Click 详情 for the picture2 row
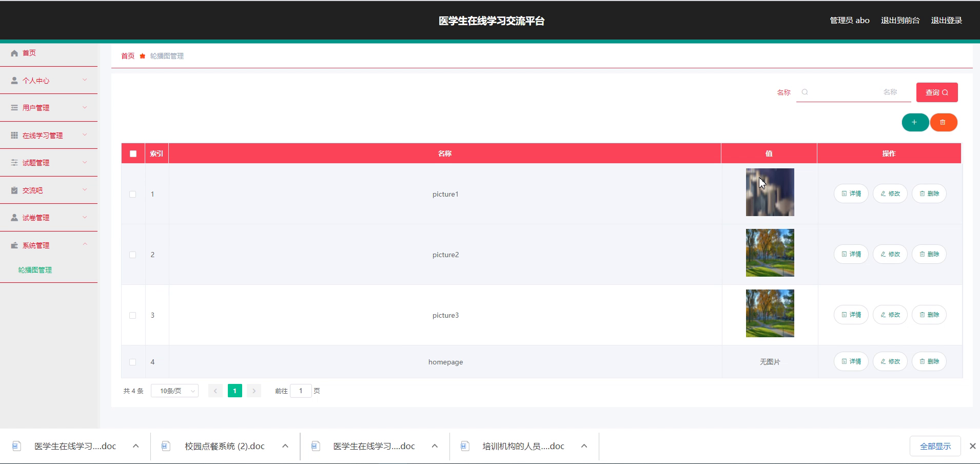980x464 pixels. point(851,254)
